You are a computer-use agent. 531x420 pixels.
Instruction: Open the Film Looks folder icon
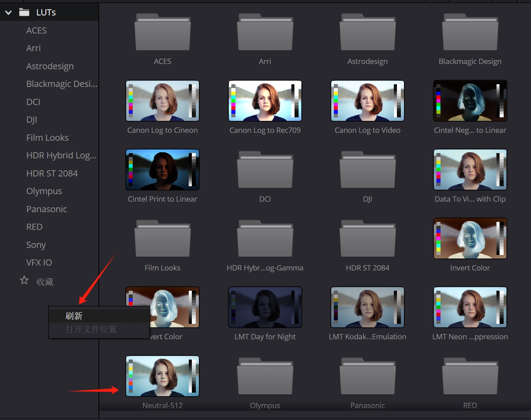(162, 239)
